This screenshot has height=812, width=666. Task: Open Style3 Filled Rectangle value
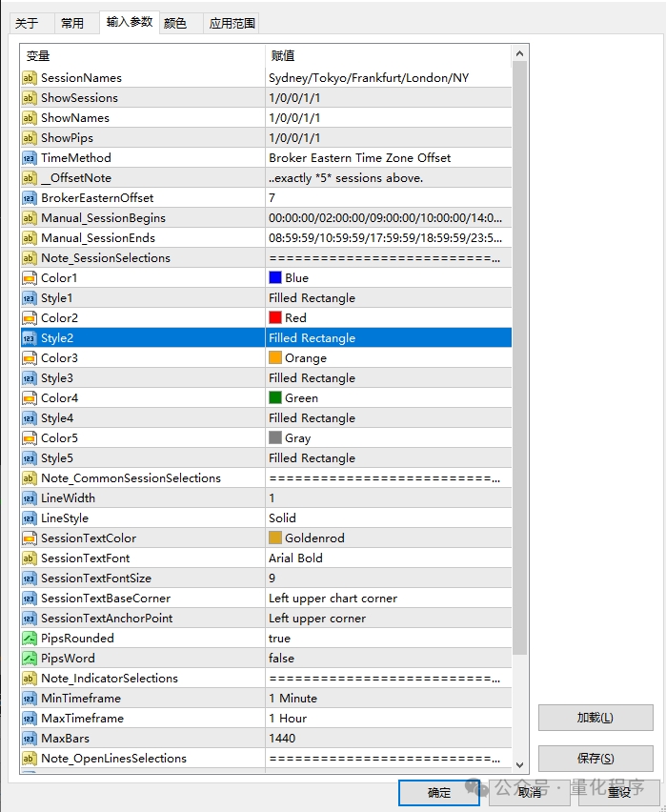[389, 378]
